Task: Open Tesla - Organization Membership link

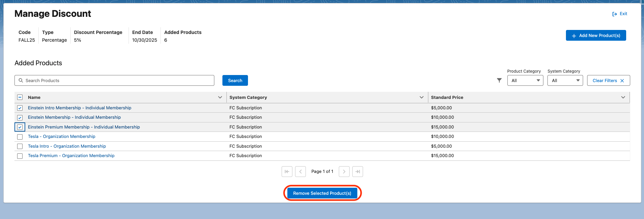Action: click(x=62, y=136)
